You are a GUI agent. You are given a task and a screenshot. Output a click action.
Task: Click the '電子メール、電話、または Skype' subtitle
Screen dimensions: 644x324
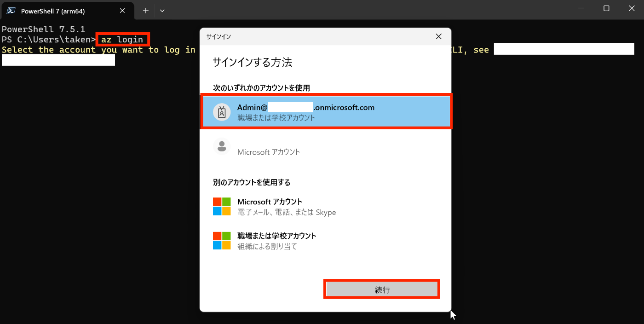tap(287, 212)
